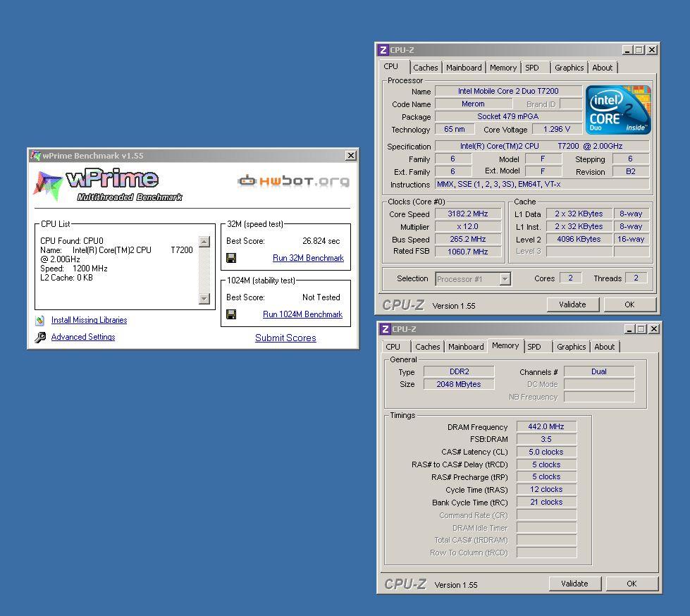690x616 pixels.
Task: Click CPU List scrollbar down arrow
Action: pyautogui.click(x=204, y=298)
